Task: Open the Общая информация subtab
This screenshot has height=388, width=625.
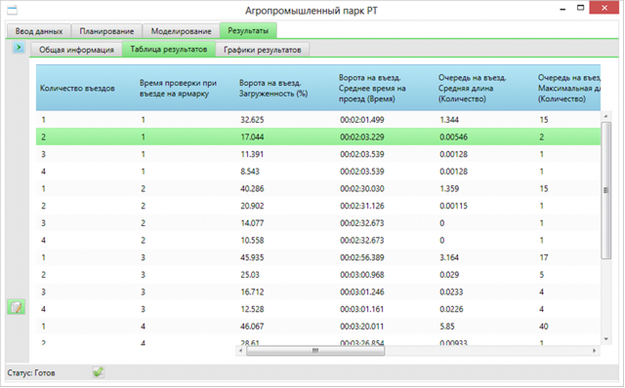Action: pyautogui.click(x=76, y=50)
